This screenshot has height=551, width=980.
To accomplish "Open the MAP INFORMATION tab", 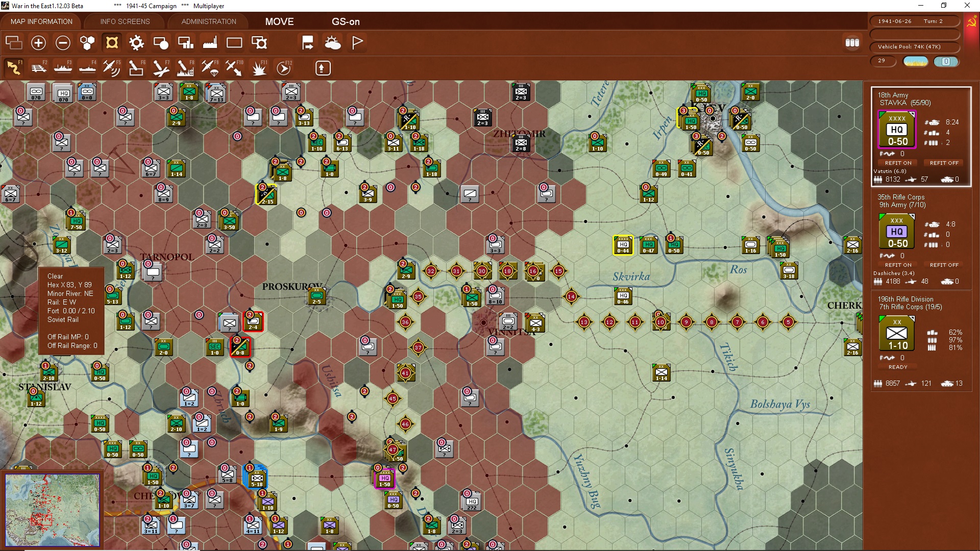I will (x=41, y=21).
